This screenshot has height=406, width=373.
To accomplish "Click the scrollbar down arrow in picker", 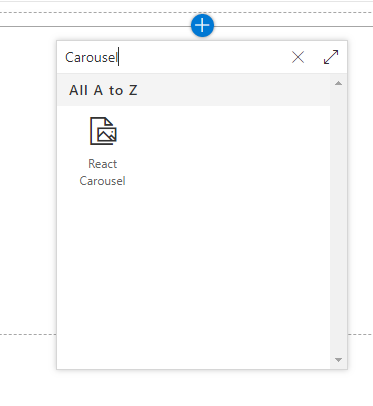I will (x=338, y=360).
